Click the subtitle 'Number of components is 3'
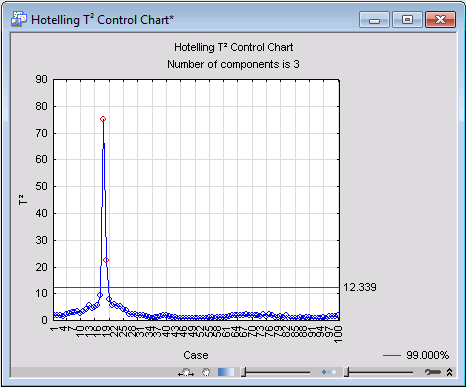Image resolution: width=466 pixels, height=387 pixels. click(233, 64)
